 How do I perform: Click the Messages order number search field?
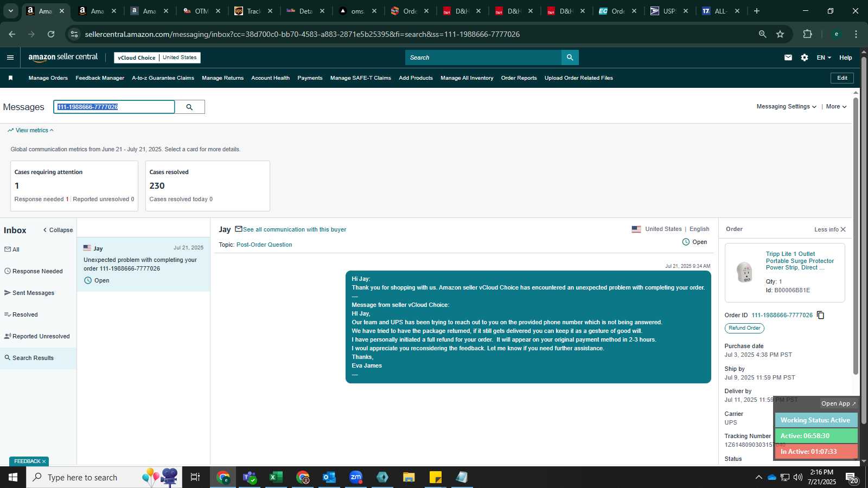pos(114,107)
